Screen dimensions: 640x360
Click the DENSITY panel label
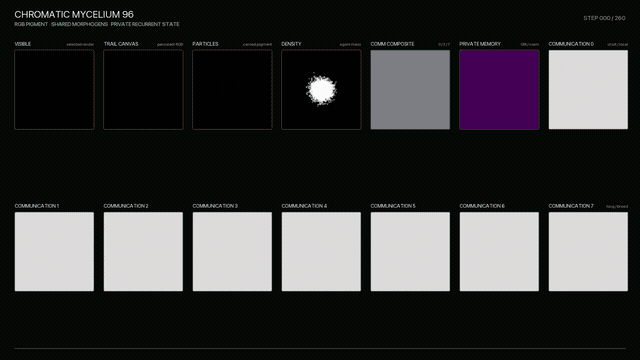point(291,44)
